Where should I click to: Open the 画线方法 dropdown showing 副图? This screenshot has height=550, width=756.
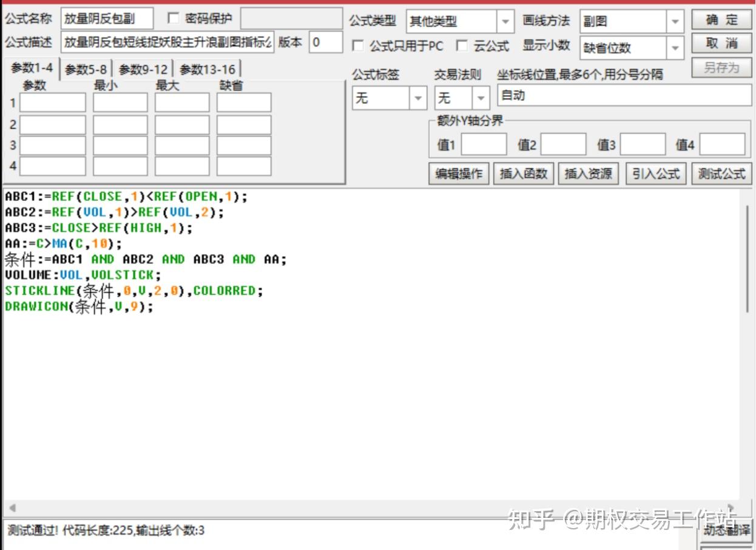pos(675,22)
